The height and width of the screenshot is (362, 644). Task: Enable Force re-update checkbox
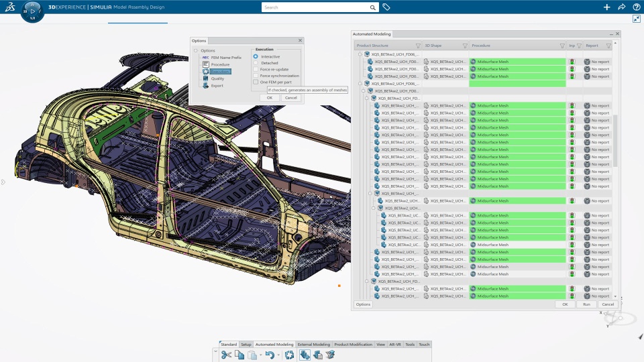pyautogui.click(x=256, y=69)
